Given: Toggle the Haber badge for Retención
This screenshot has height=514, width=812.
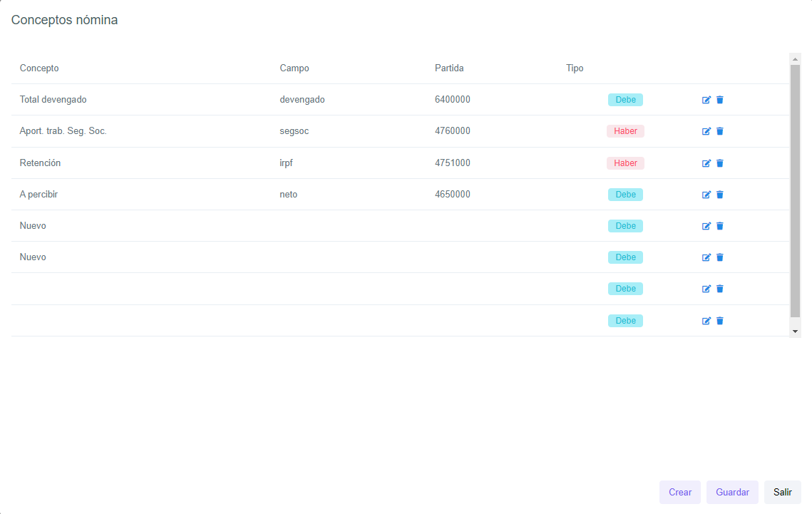Looking at the screenshot, I should (x=625, y=163).
